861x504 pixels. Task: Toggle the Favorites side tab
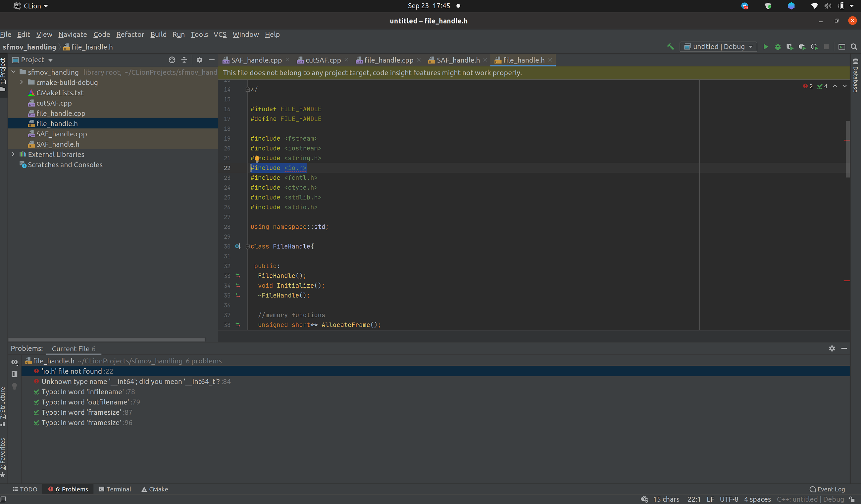pos(3,458)
